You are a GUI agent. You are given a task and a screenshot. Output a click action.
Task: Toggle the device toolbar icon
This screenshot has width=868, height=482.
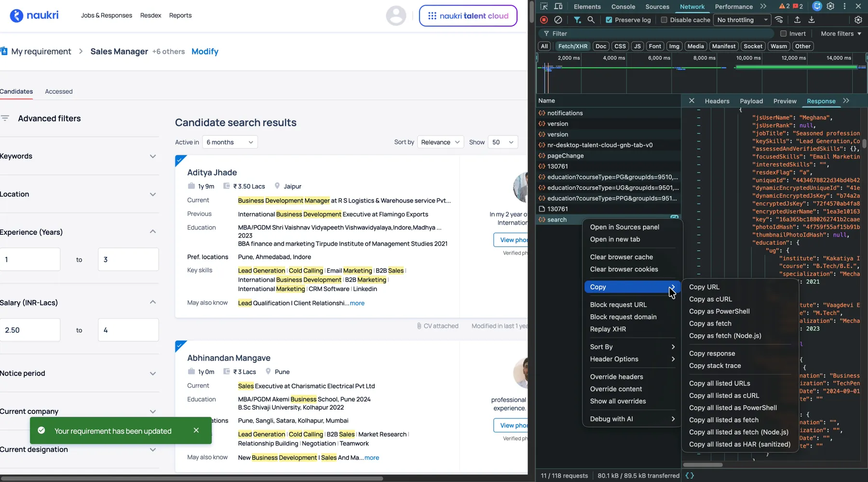pos(558,6)
